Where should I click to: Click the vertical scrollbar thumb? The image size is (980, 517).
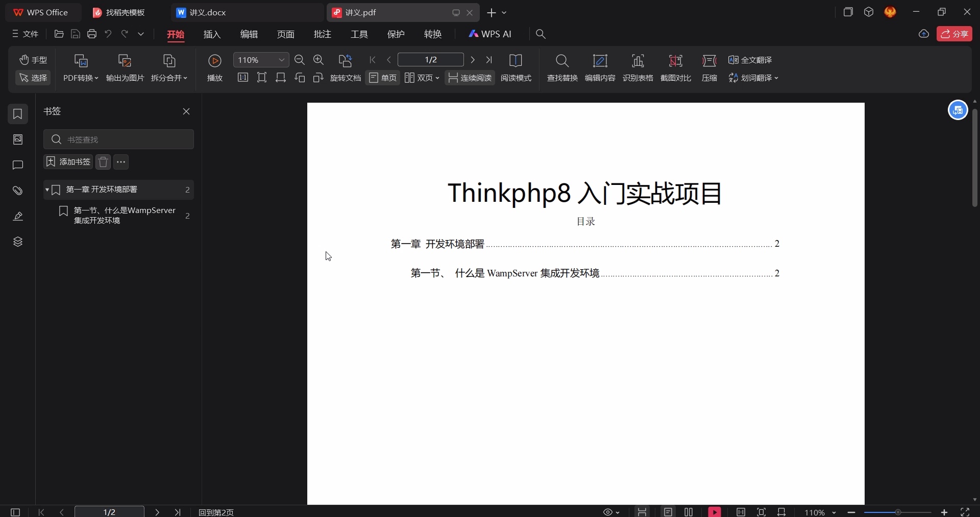tap(975, 158)
